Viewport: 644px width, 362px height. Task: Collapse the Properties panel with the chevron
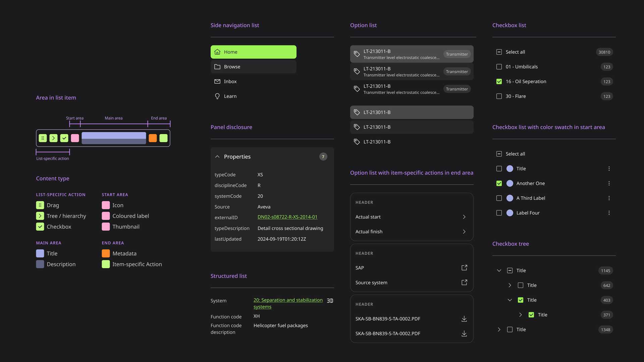coord(217,157)
